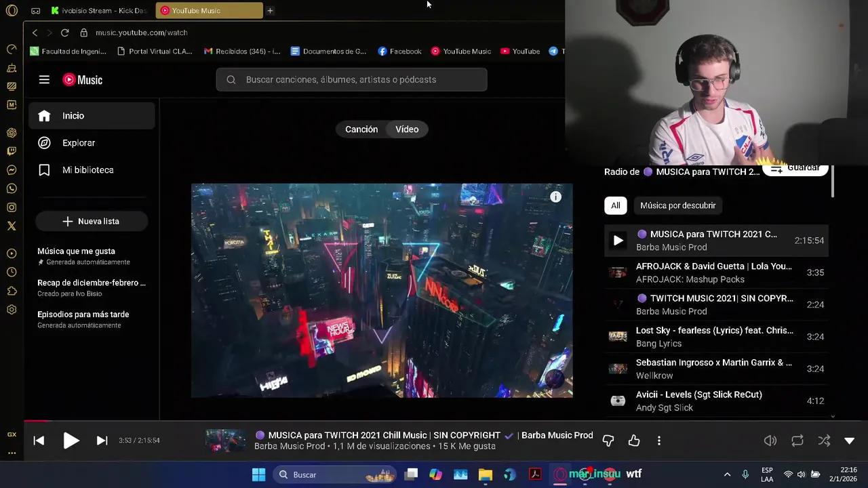This screenshot has width=868, height=488.
Task: Open the volume control in player bar
Action: 770,441
